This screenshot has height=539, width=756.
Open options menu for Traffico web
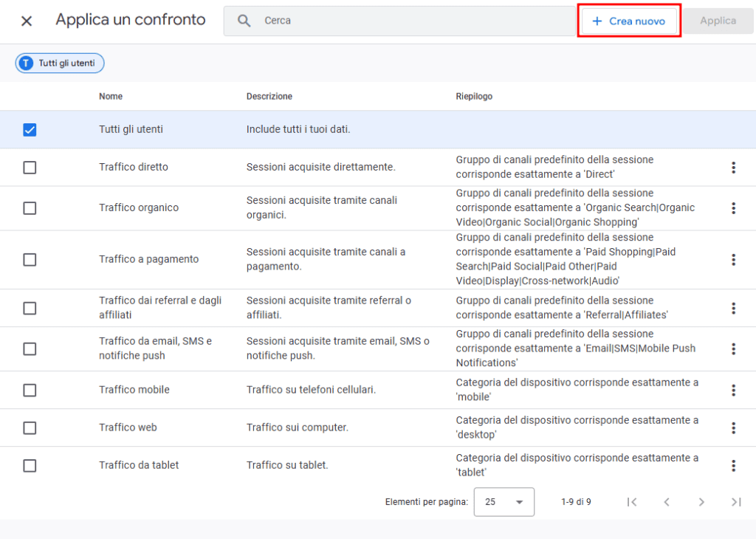[x=733, y=428]
